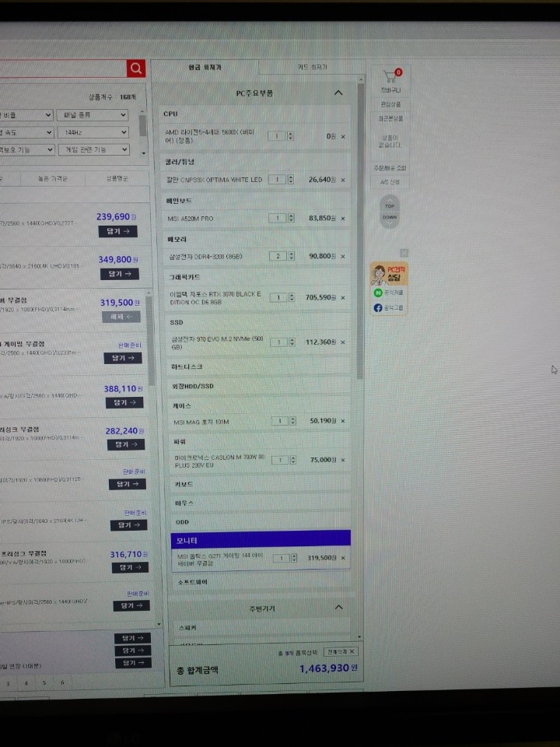Adjust quantity stepper for MSI A520M PRO
Image resolution: width=560 pixels, height=747 pixels.
pyautogui.click(x=291, y=219)
